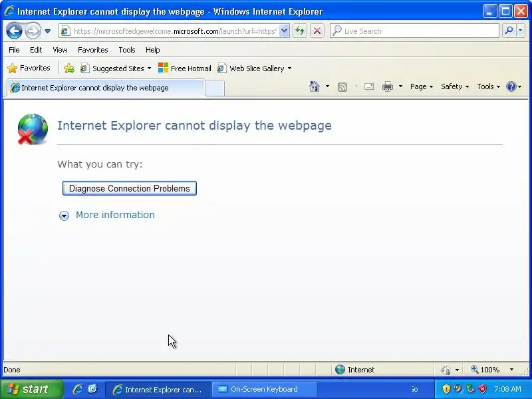Image resolution: width=532 pixels, height=399 pixels.
Task: Click the green network arrow tray icon
Action: pos(470,389)
